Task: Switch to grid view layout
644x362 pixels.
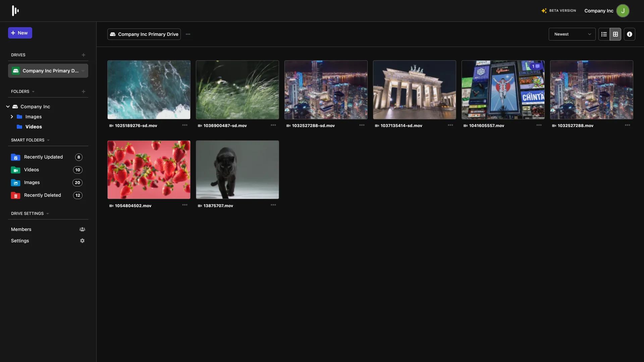Action: 615,34
